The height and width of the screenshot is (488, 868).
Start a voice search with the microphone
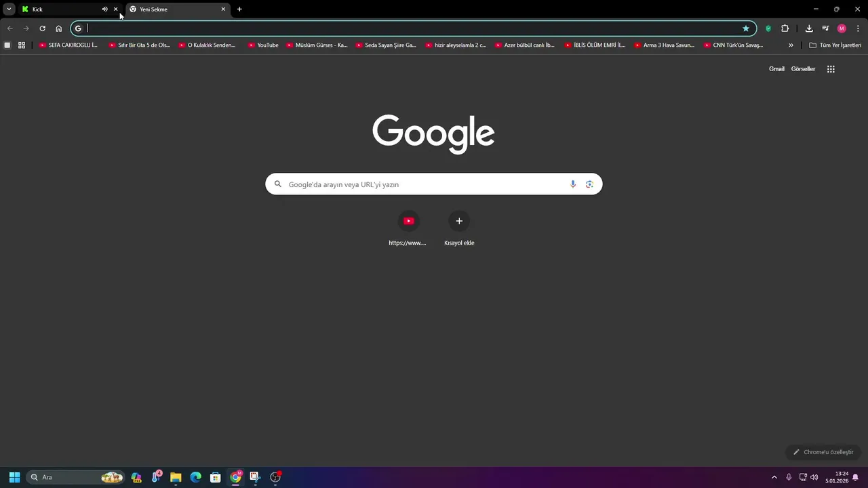573,184
